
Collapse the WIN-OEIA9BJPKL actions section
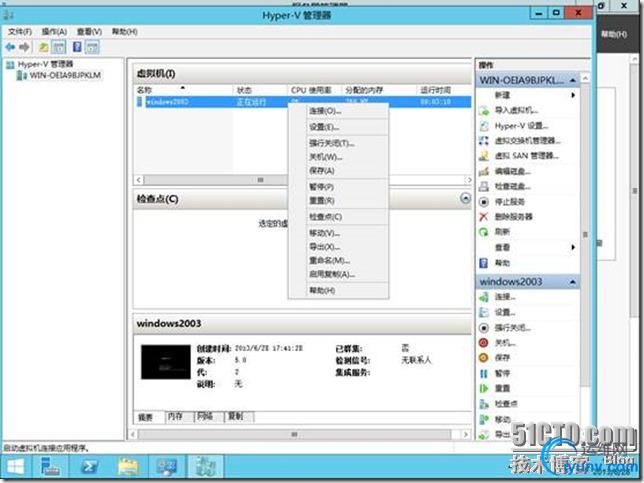[573, 80]
